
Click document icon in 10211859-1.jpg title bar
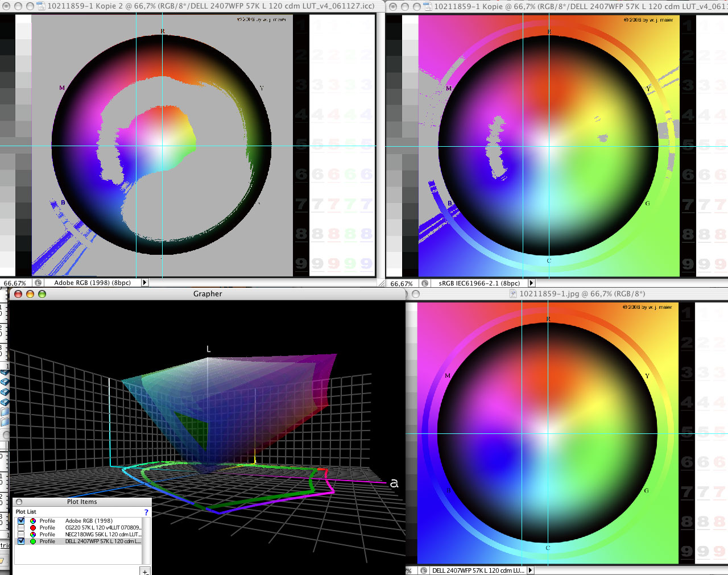click(513, 294)
